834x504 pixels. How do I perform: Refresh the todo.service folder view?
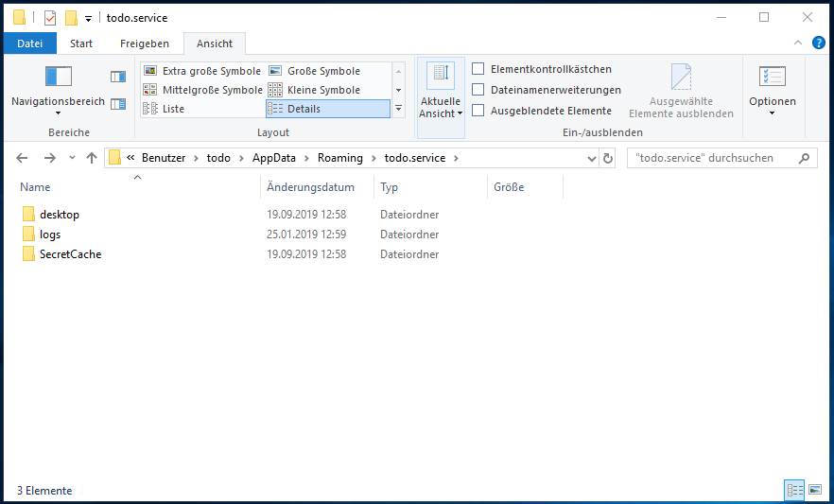coord(607,158)
